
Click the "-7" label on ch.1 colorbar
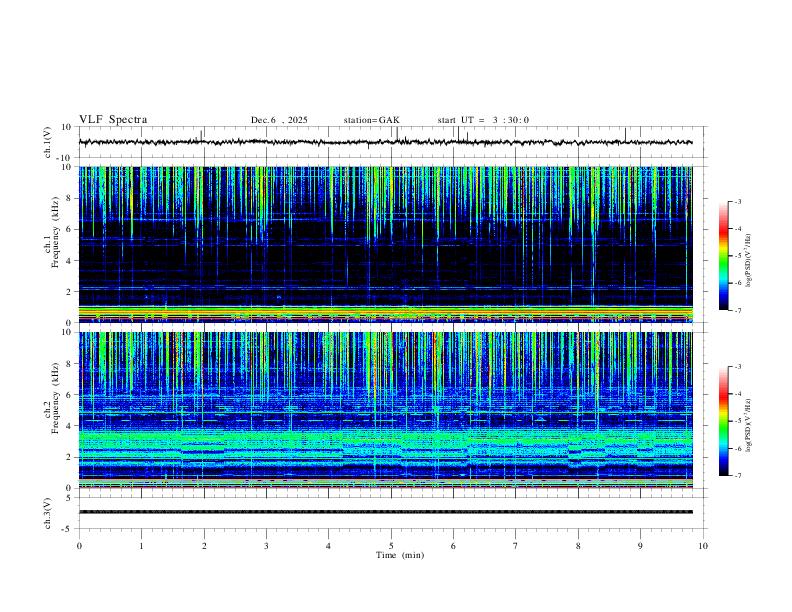tap(738, 311)
